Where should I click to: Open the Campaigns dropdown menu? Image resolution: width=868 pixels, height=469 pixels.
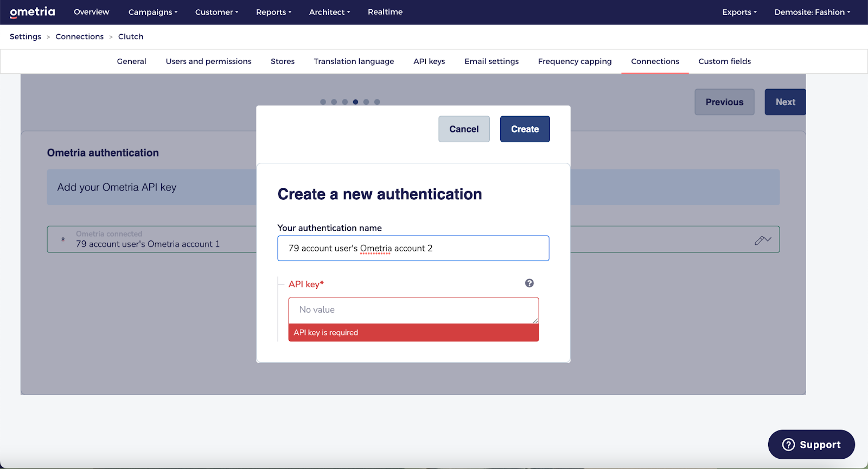(153, 12)
